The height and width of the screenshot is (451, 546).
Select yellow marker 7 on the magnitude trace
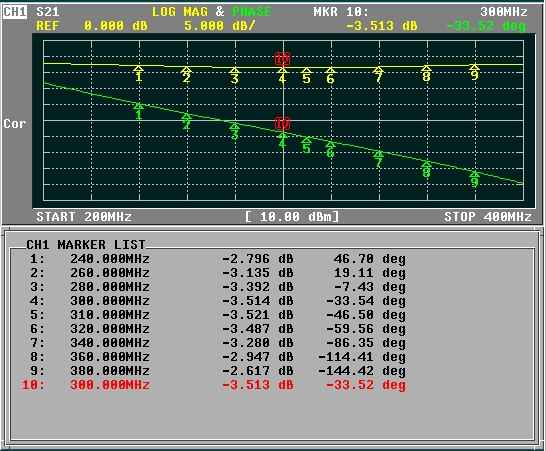[379, 75]
